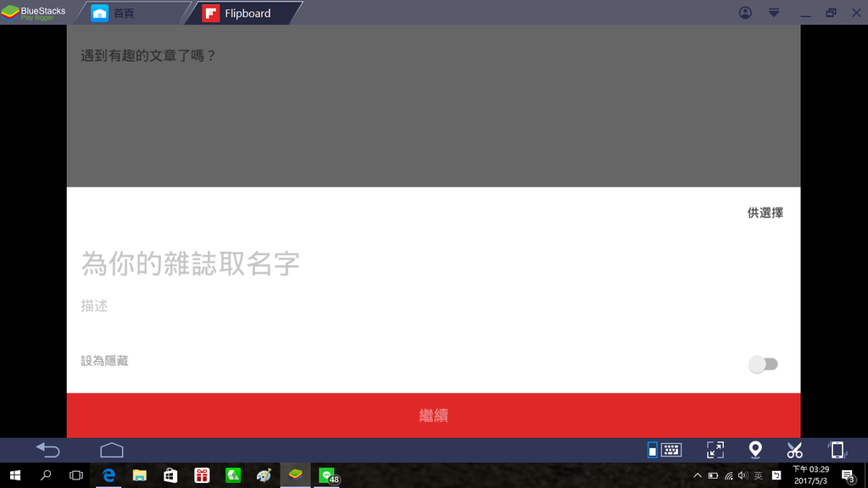Click the Android back arrow button
This screenshot has width=868, height=488.
47,450
